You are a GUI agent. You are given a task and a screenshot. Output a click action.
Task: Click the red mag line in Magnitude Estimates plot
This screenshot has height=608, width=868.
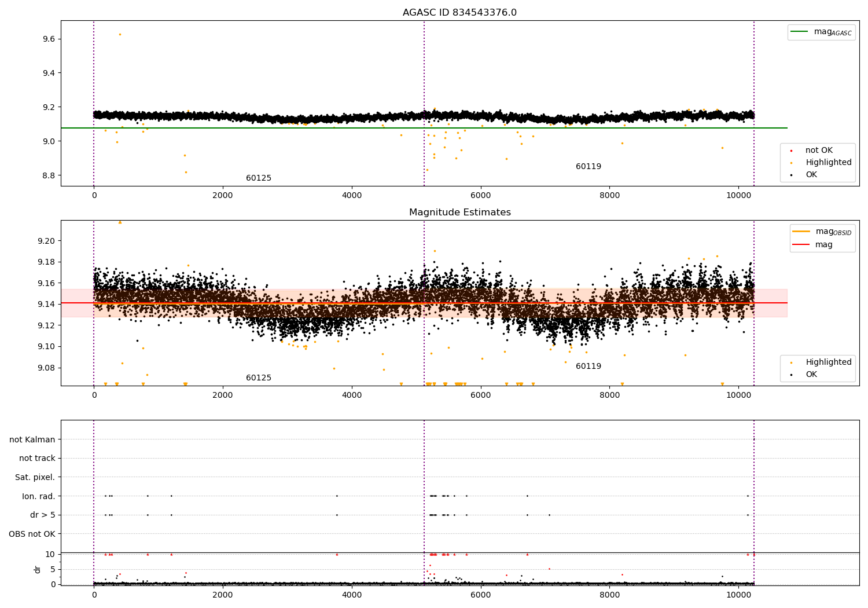tap(424, 303)
